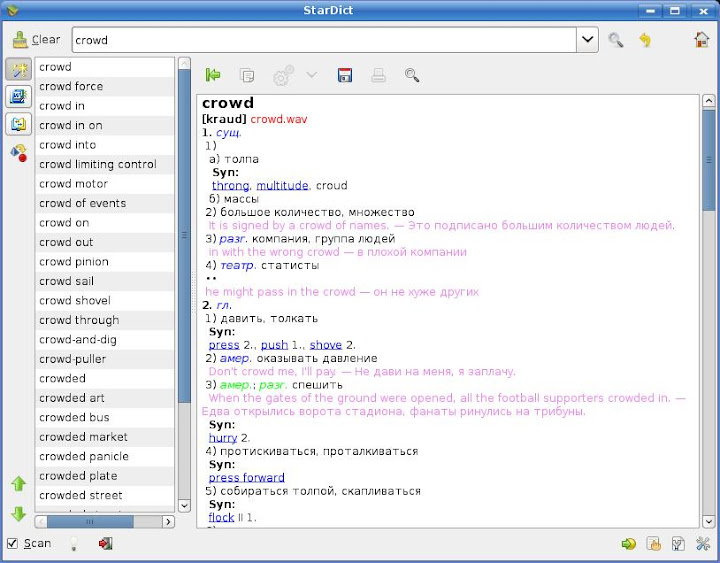Image resolution: width=720 pixels, height=563 pixels.
Task: Click the yellow go-back arrow icon
Action: [645, 40]
